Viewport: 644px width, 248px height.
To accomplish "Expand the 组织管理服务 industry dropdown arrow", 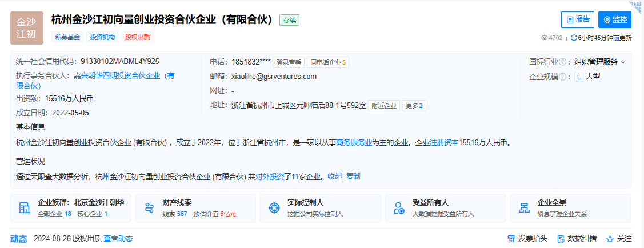I will 623,62.
